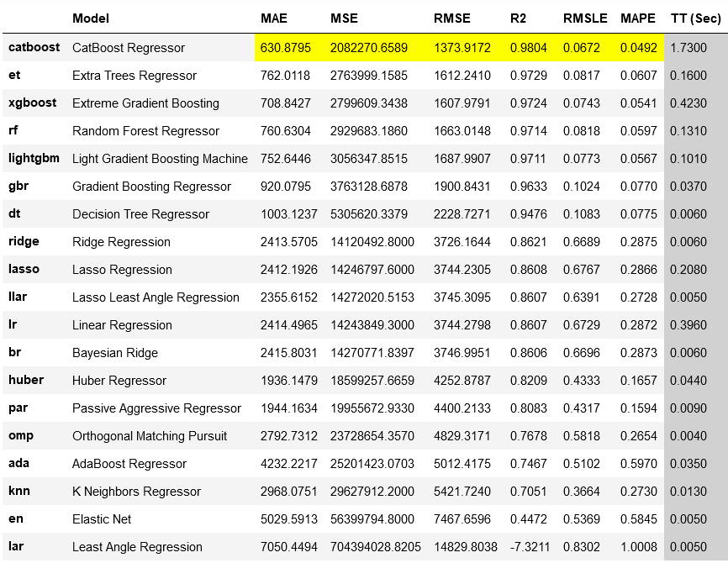Click the MSE column header
The width and height of the screenshot is (728, 563).
coord(344,18)
